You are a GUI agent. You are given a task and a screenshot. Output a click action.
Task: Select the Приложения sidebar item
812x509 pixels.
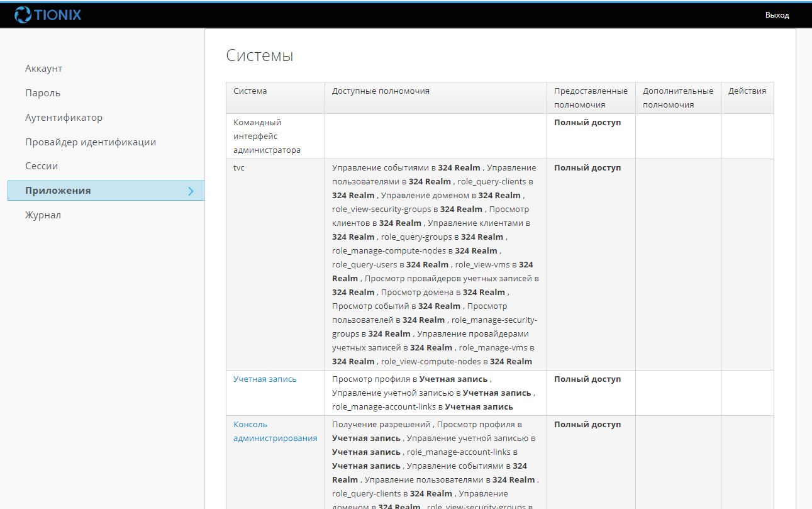106,191
